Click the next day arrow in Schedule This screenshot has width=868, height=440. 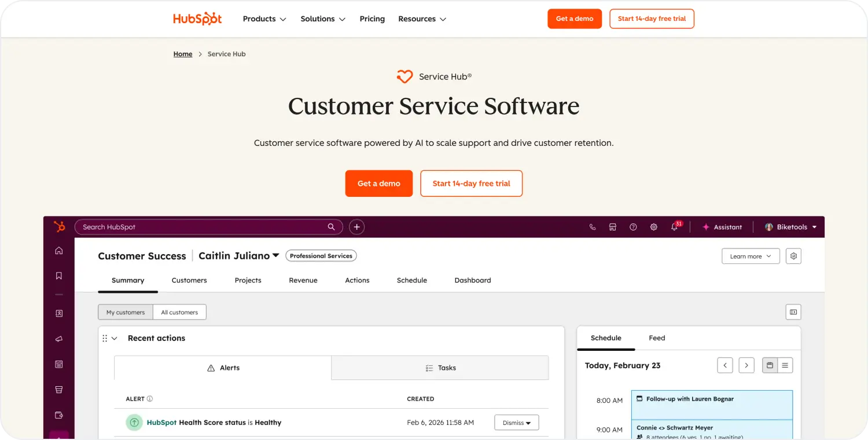coord(746,365)
